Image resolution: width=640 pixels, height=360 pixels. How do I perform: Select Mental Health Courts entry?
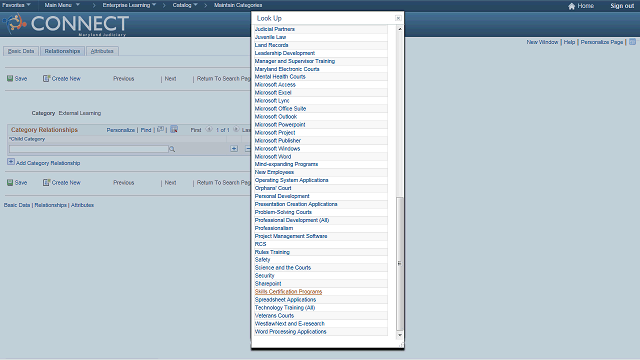[x=280, y=77]
